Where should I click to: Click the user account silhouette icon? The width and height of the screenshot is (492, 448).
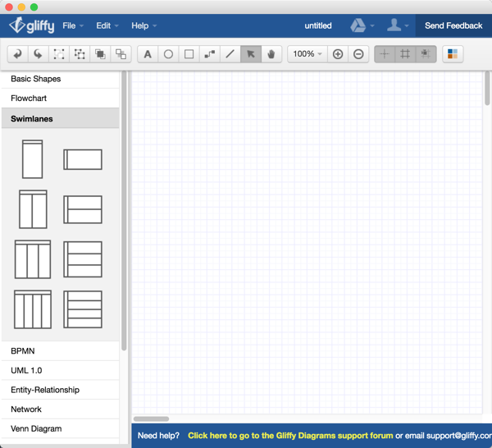click(394, 25)
